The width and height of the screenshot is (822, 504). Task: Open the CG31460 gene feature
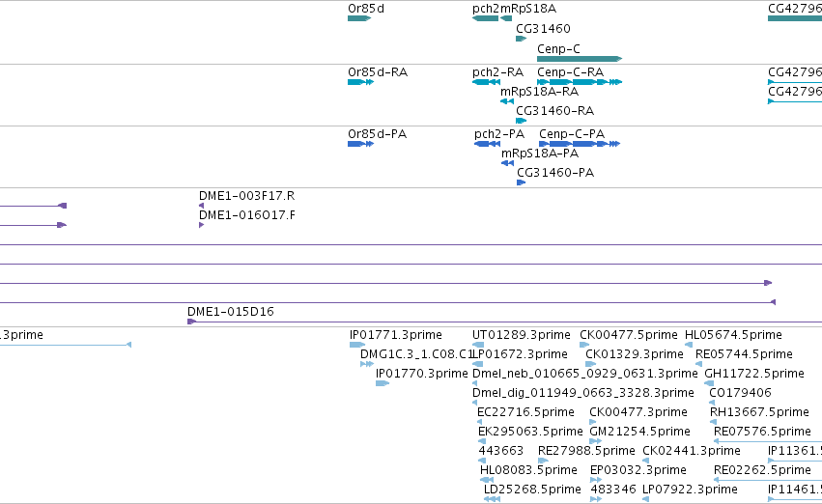[x=521, y=39]
